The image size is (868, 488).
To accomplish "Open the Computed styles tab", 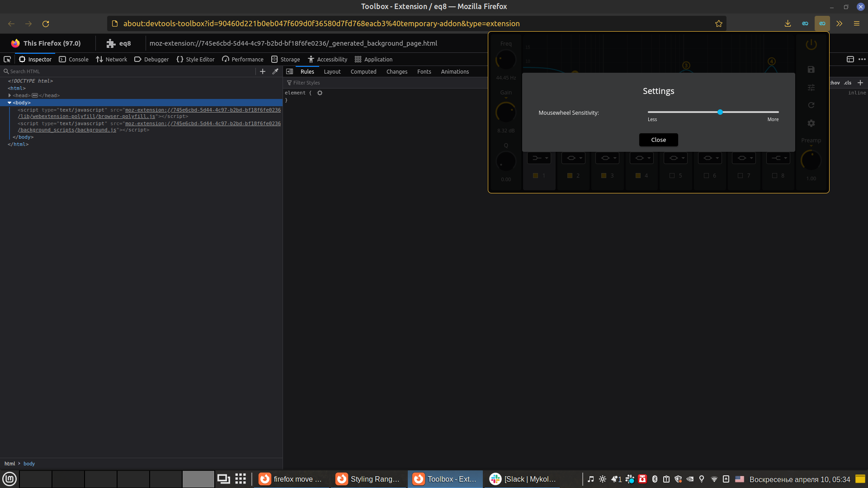I will pos(363,71).
